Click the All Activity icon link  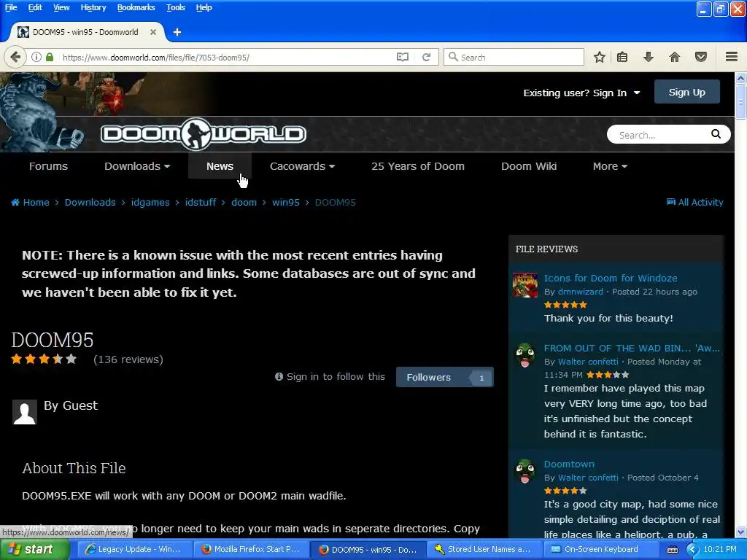671,202
